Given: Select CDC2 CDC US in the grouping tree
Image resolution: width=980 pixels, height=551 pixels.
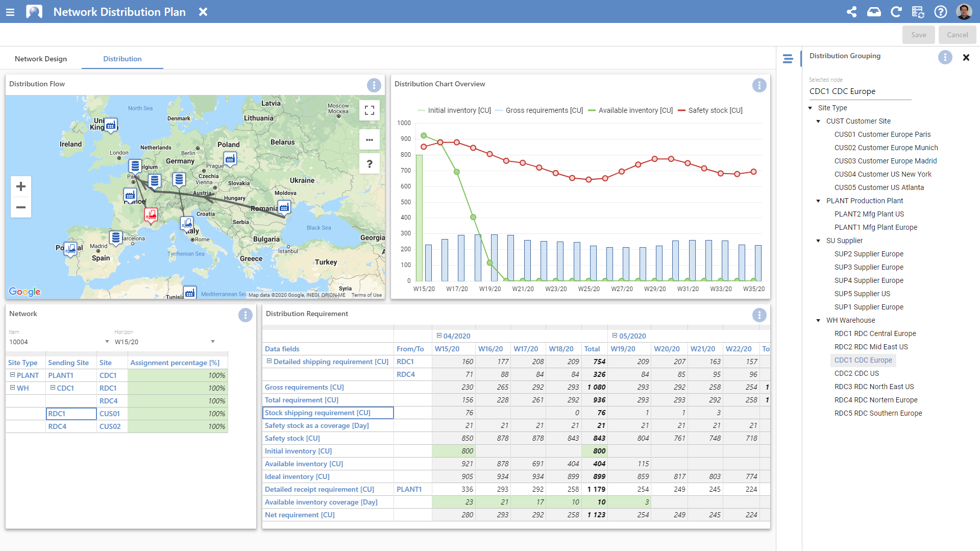Looking at the screenshot, I should pyautogui.click(x=856, y=373).
